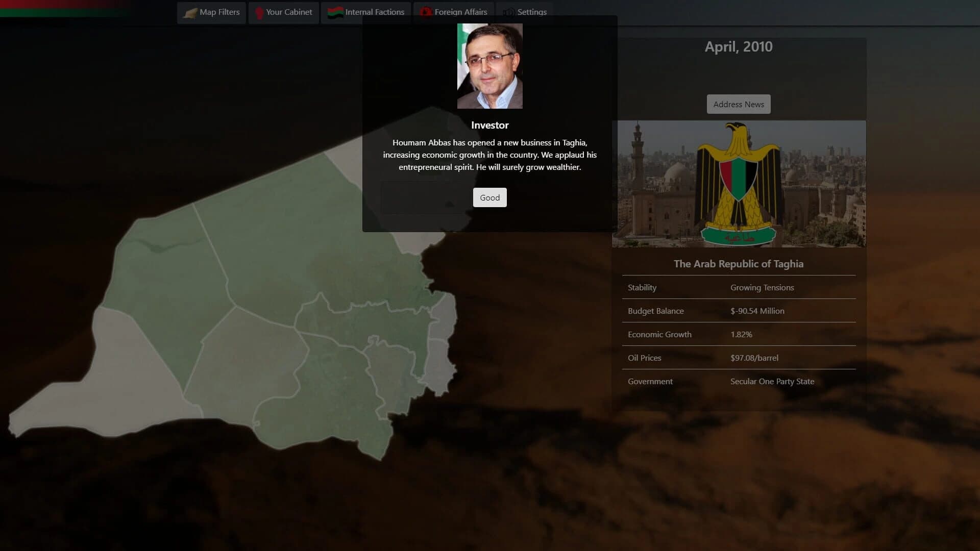Click the Growing Tensions value

coord(762,287)
